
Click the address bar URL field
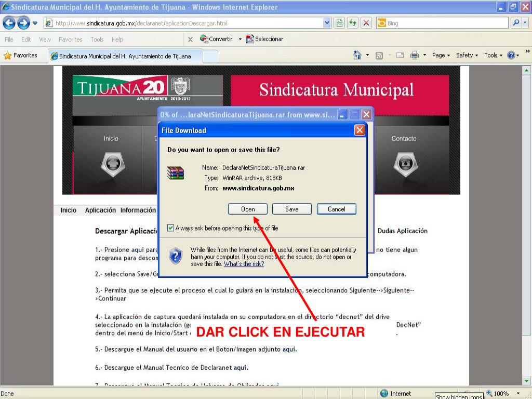183,23
